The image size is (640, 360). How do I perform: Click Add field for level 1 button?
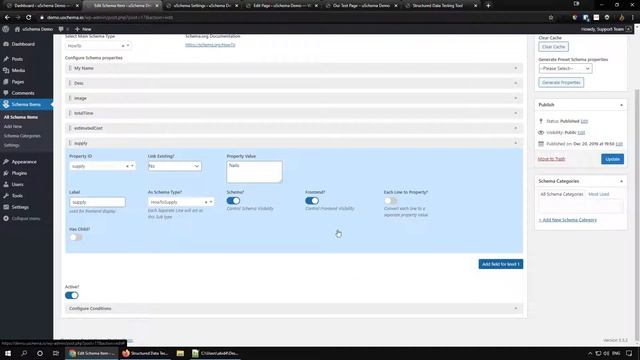point(500,264)
